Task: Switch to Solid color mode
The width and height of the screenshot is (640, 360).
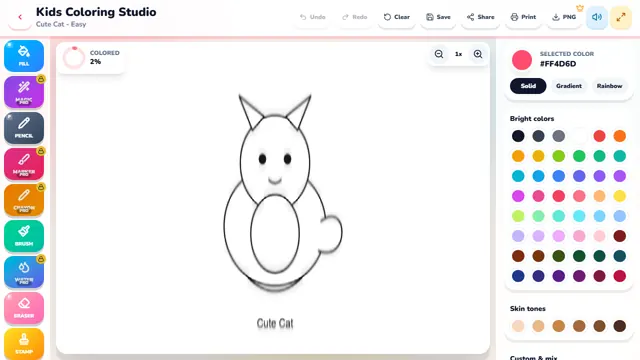Action: coord(528,86)
